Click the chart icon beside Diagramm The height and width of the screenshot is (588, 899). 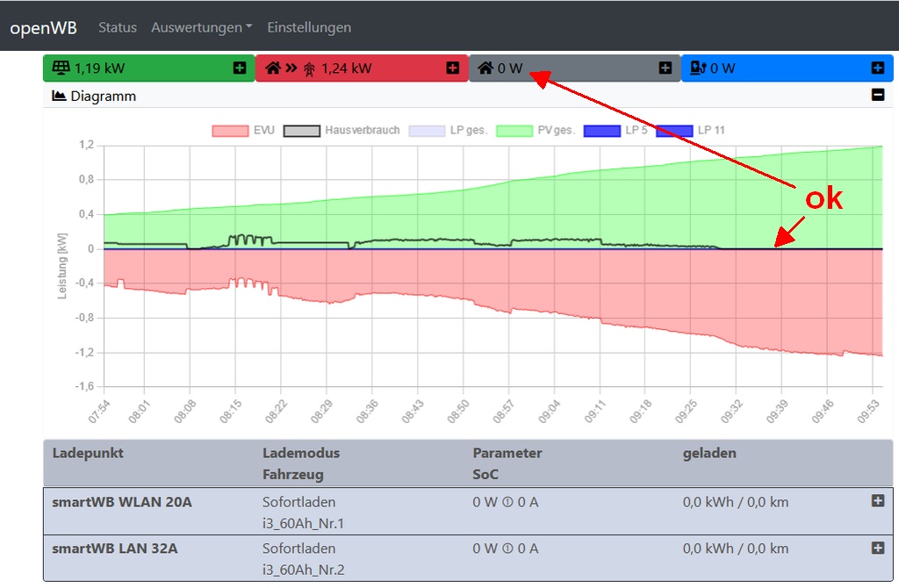tap(60, 97)
